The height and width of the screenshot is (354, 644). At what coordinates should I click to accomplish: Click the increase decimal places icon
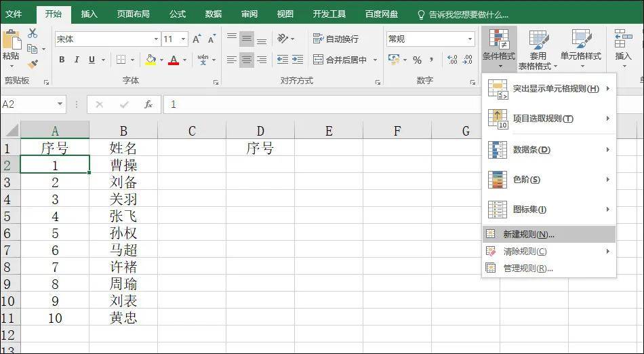pyautogui.click(x=451, y=60)
